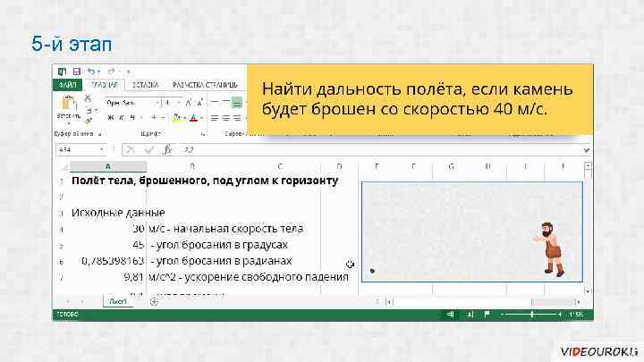Open the Буфер обмена dialog launcher
Viewport: 644px width, 362px height.
coord(100,134)
